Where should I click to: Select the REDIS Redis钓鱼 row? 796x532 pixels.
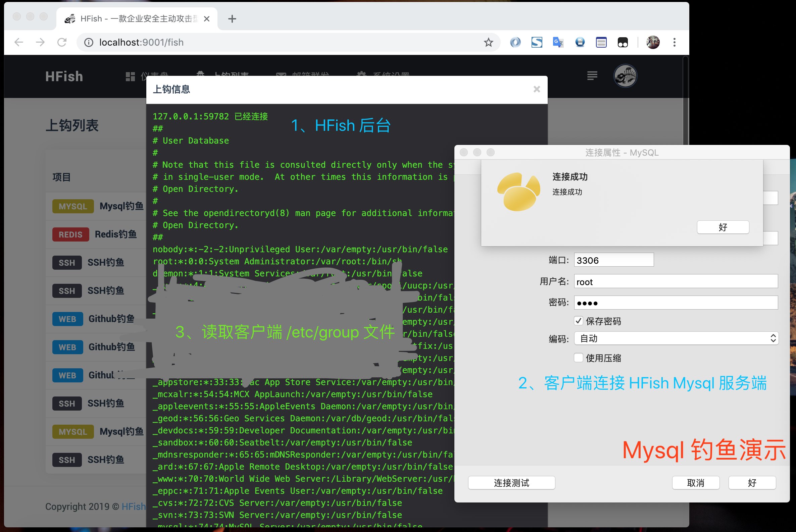[96, 234]
